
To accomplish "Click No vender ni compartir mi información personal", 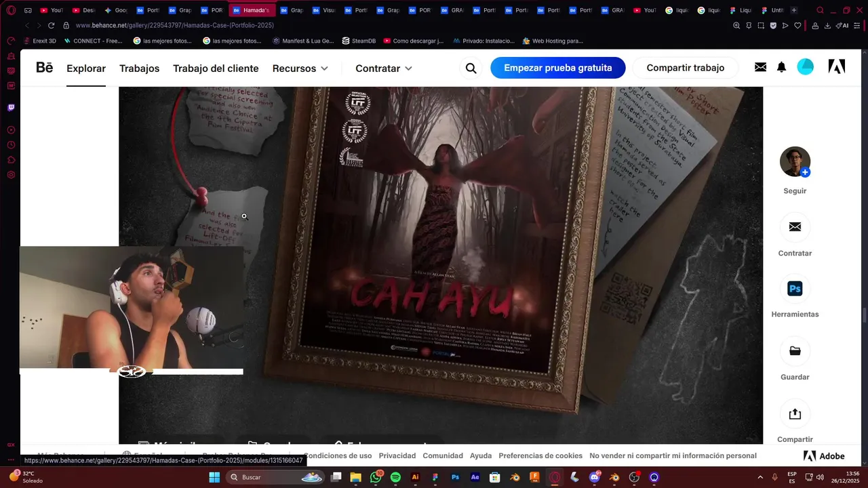I will [x=673, y=455].
